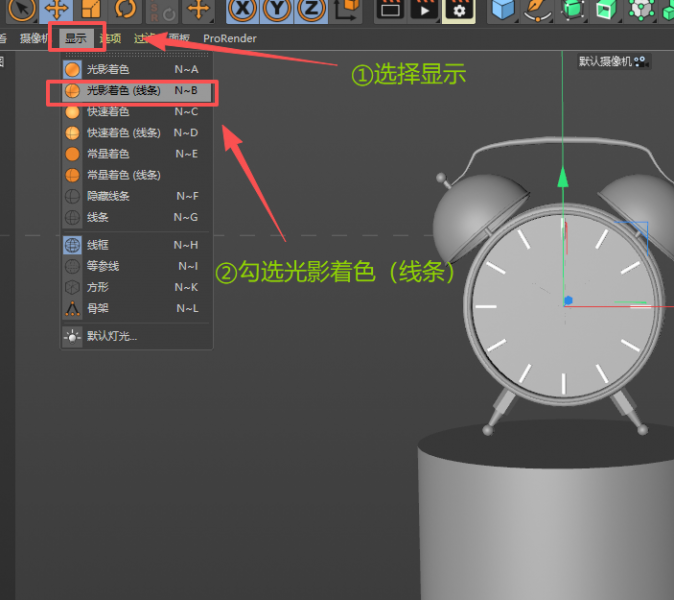Close the open 显示 menu tab

76,38
